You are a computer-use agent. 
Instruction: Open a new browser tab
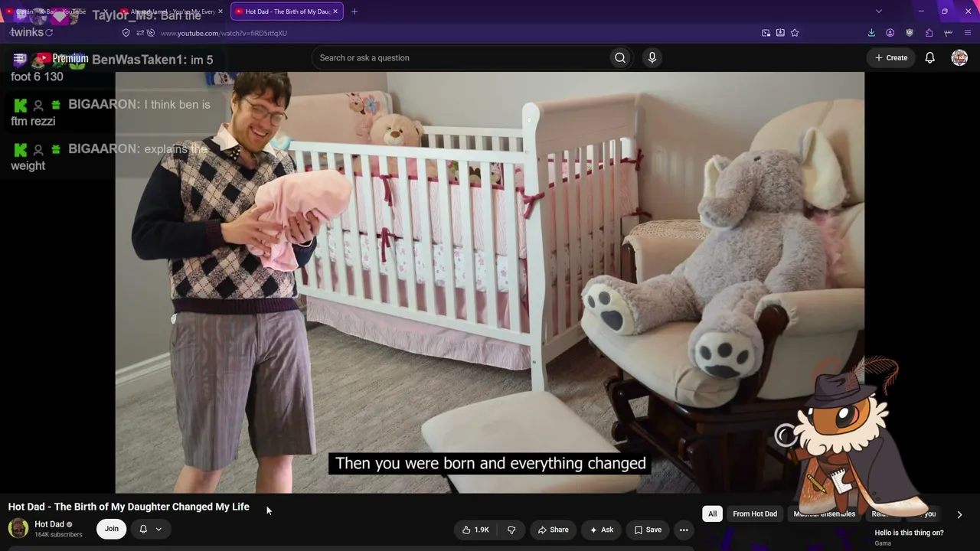354,11
